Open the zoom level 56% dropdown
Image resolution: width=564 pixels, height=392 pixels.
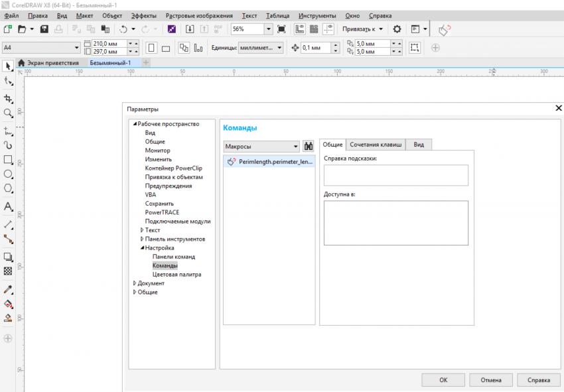pos(269,29)
